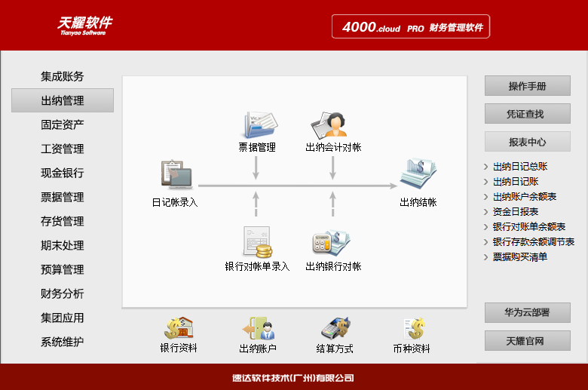Open the 票据购买清单 report link
588x390 pixels.
[520, 256]
